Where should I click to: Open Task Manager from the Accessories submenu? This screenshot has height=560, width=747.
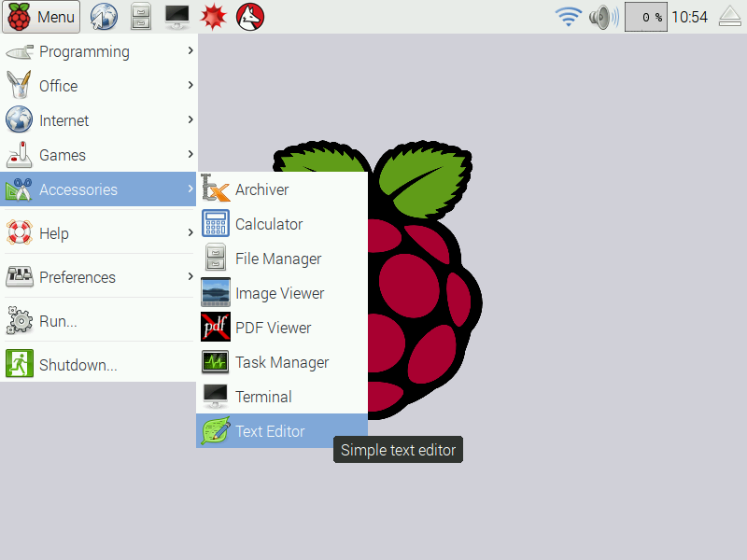point(282,362)
